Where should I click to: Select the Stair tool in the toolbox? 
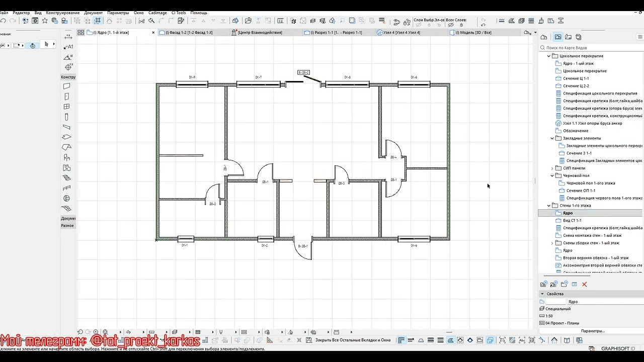click(x=67, y=177)
